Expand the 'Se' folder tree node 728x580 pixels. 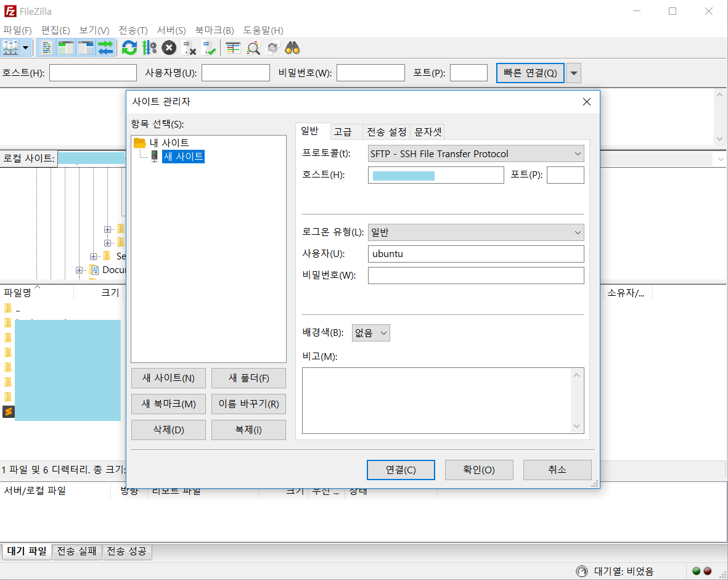[x=93, y=256]
